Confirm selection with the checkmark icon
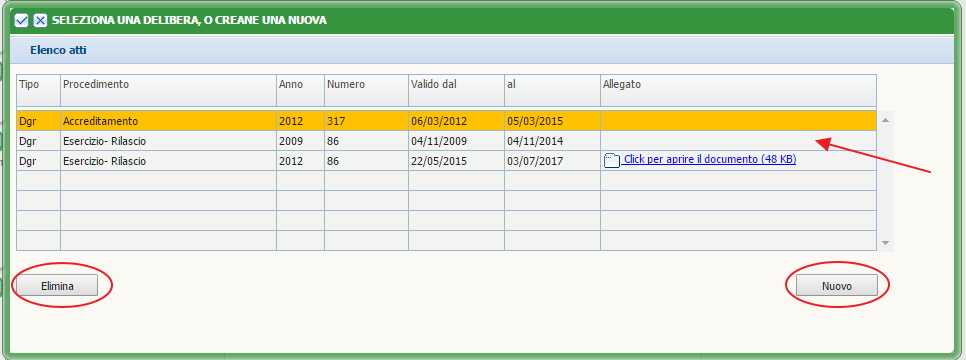The height and width of the screenshot is (360, 966). click(x=22, y=20)
